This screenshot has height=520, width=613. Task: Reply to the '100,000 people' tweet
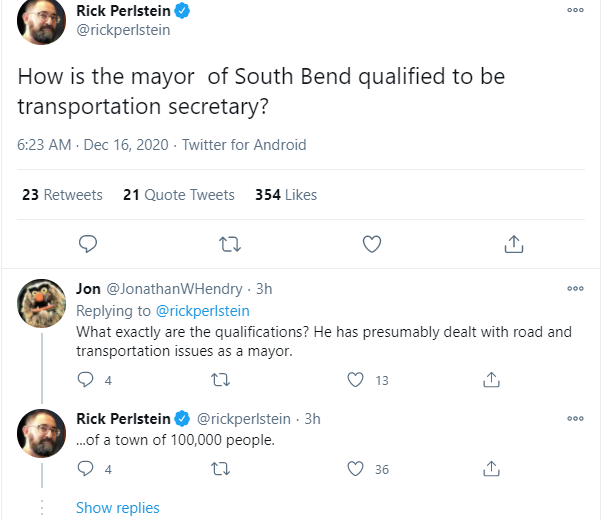click(86, 468)
